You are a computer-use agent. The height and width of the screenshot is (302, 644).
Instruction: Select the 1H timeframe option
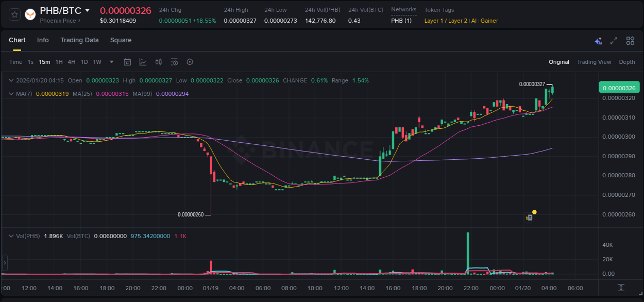[x=58, y=62]
